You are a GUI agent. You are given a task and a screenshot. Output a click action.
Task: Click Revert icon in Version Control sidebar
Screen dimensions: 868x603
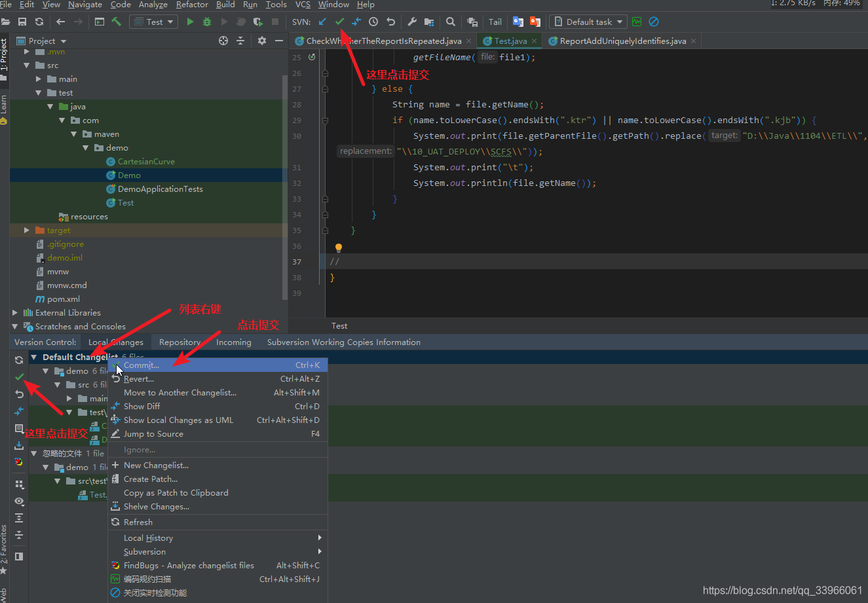tap(19, 394)
